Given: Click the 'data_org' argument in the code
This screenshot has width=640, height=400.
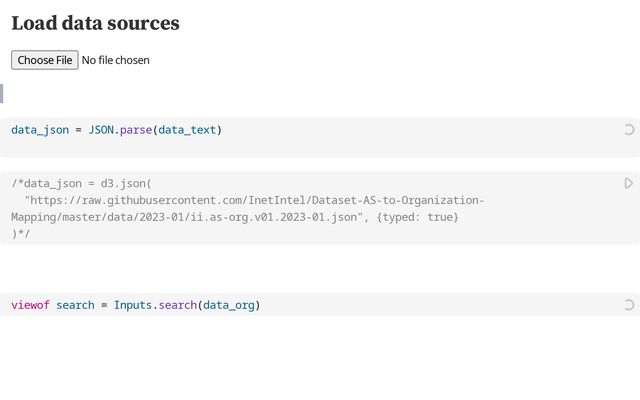Looking at the screenshot, I should pyautogui.click(x=228, y=305).
